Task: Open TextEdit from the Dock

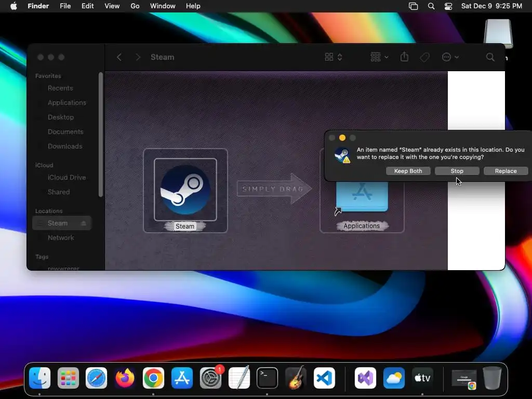Action: point(239,377)
